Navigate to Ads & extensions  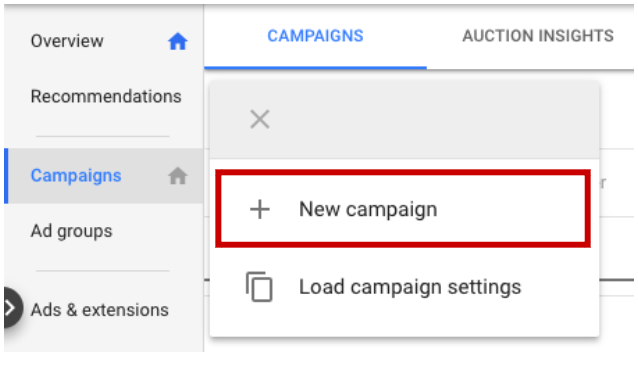coord(100,310)
